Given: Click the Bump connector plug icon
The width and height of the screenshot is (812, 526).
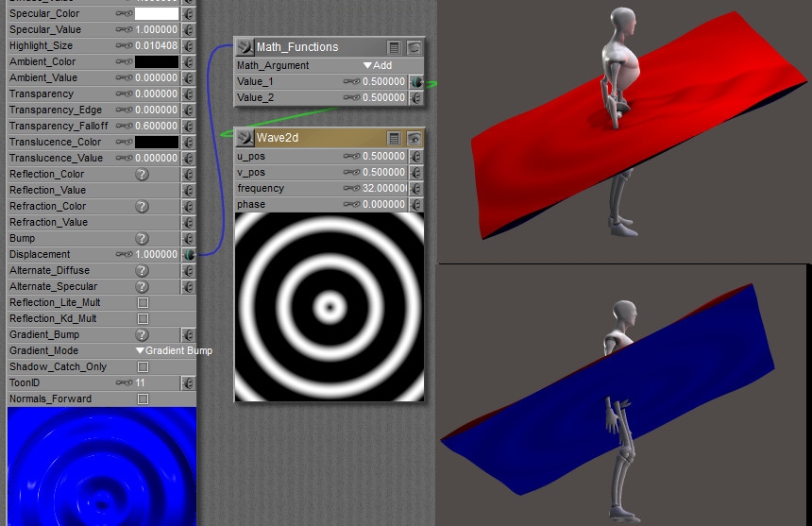Looking at the screenshot, I should click(x=189, y=238).
